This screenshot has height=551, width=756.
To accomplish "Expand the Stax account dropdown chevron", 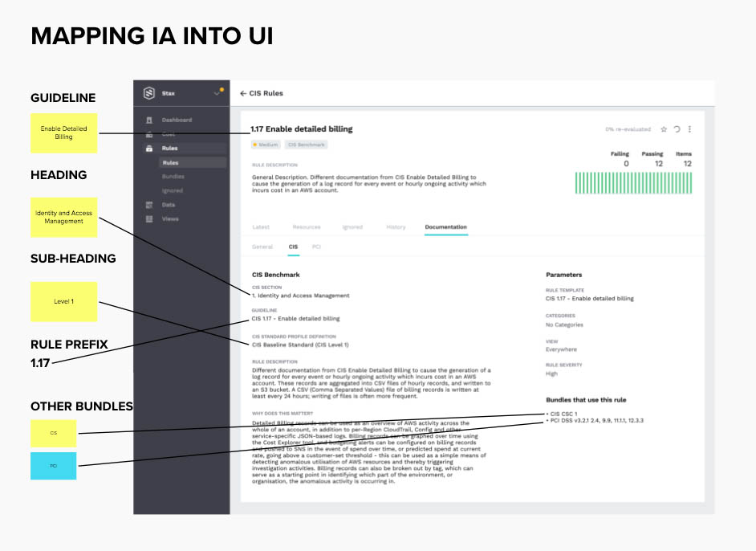I will (216, 94).
